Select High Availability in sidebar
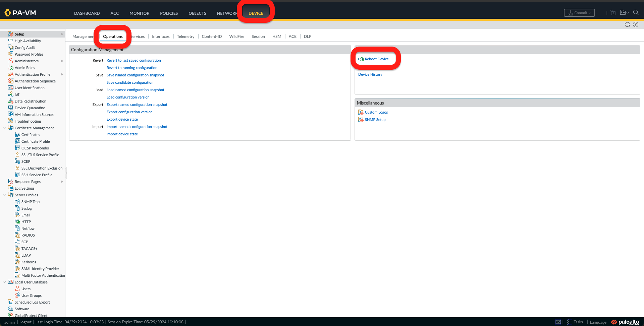 (28, 41)
